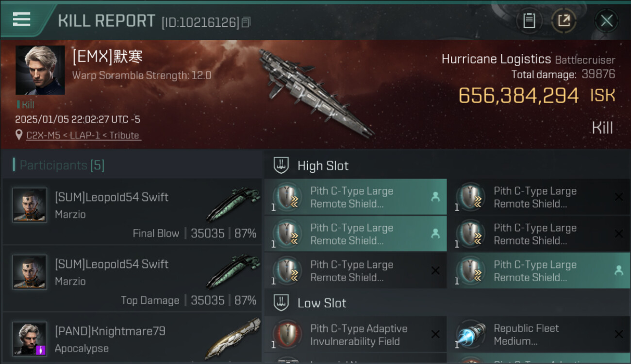Copy the kill report ID
631x364 pixels.
(246, 22)
